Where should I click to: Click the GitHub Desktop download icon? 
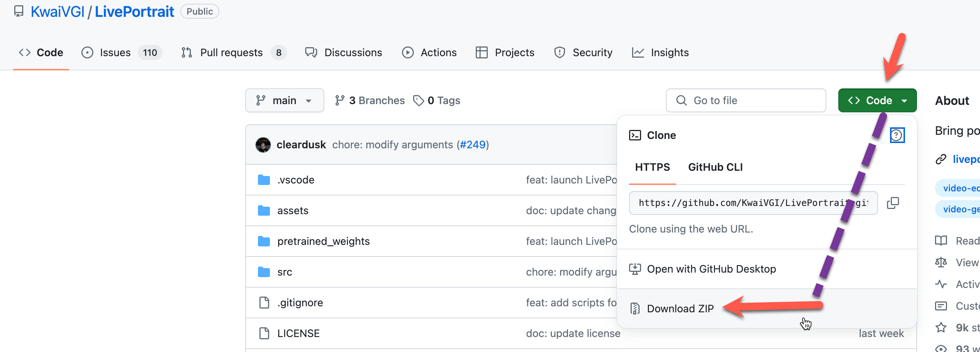tap(635, 269)
